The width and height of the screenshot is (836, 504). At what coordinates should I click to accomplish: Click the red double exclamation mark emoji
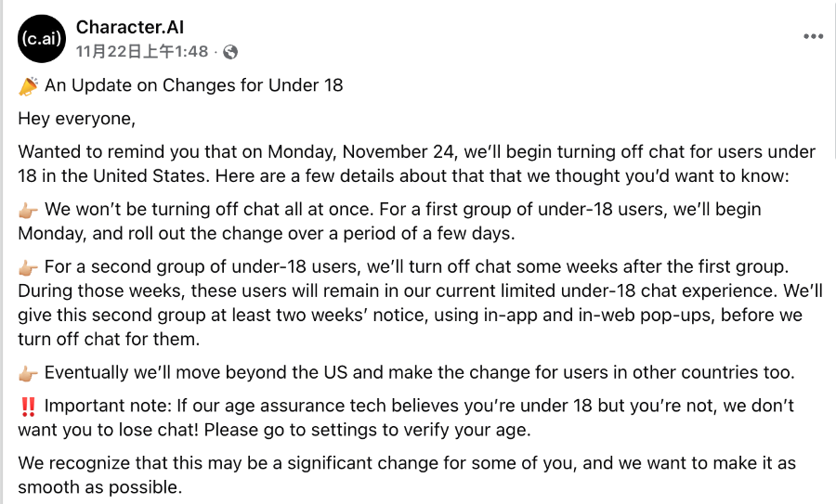pyautogui.click(x=28, y=407)
